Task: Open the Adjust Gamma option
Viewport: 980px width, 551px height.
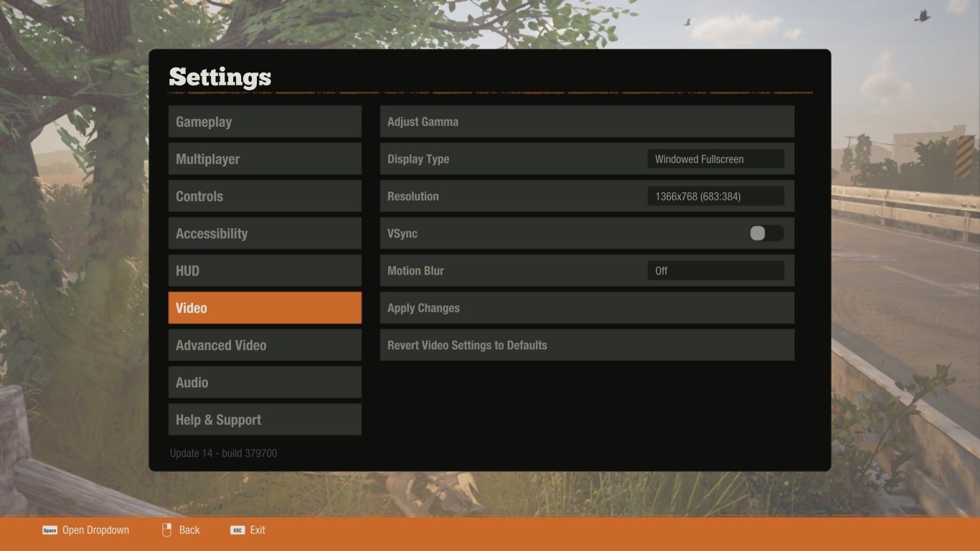Action: (586, 122)
